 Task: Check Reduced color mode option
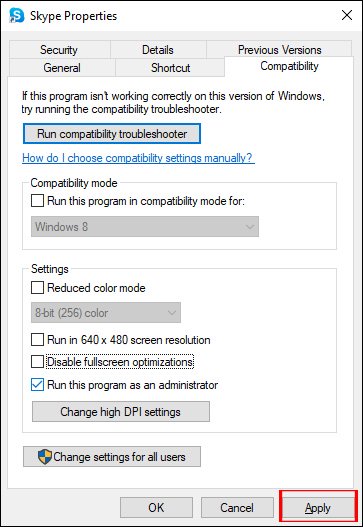point(37,288)
